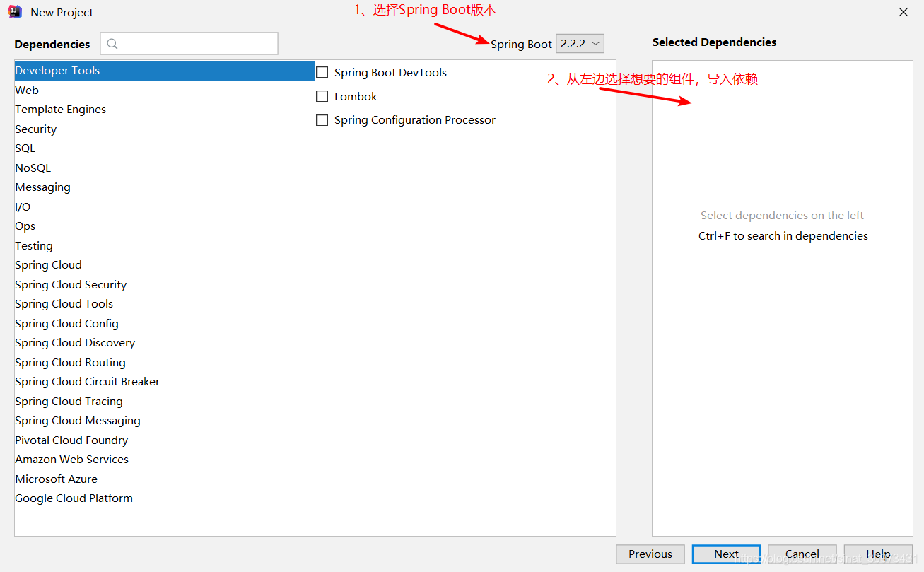Click the Spring Boot DevTools label
This screenshot has width=924, height=572.
point(390,73)
